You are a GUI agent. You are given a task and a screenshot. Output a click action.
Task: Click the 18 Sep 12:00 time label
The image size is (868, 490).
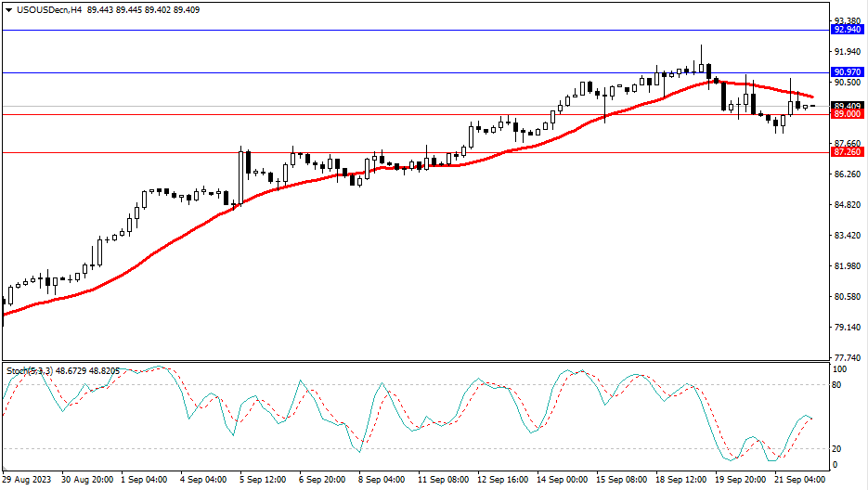click(x=682, y=480)
